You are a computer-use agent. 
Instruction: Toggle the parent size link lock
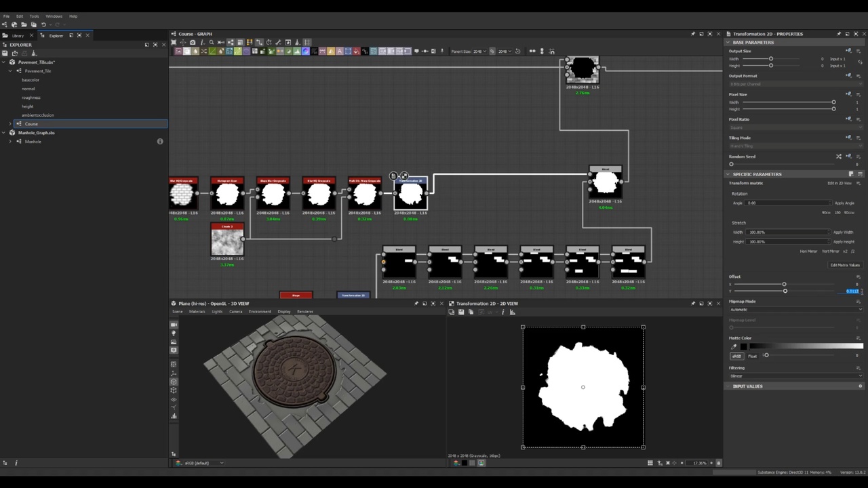(492, 51)
